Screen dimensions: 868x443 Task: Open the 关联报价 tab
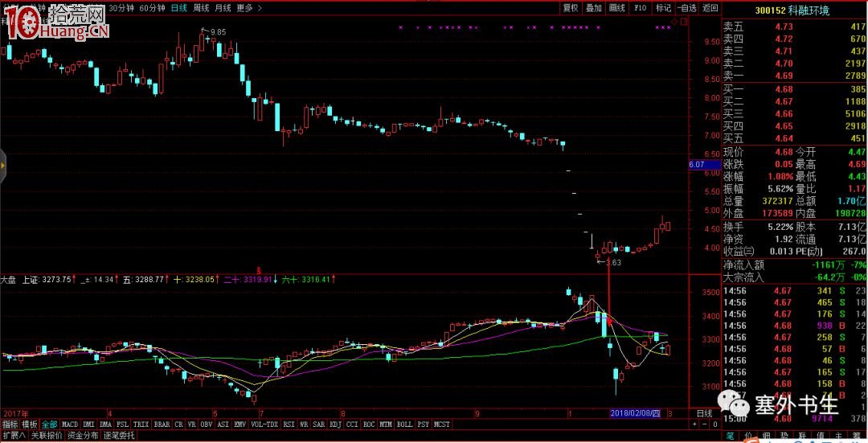[x=47, y=435]
